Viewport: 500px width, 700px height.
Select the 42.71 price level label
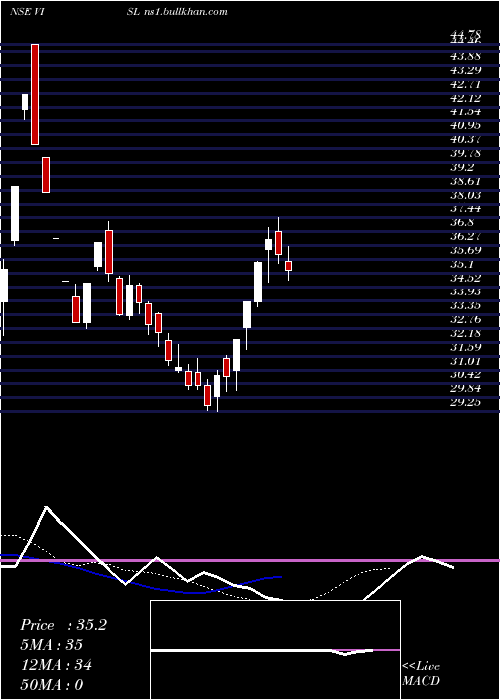(465, 84)
